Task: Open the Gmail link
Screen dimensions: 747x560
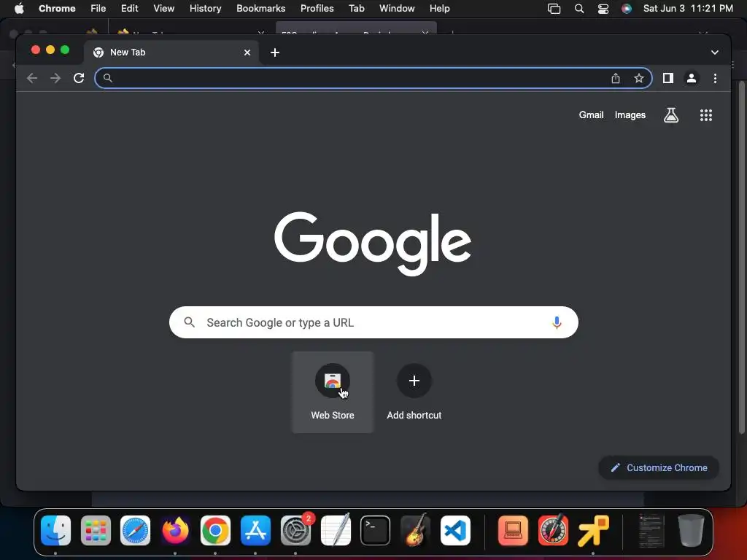Action: click(x=591, y=114)
